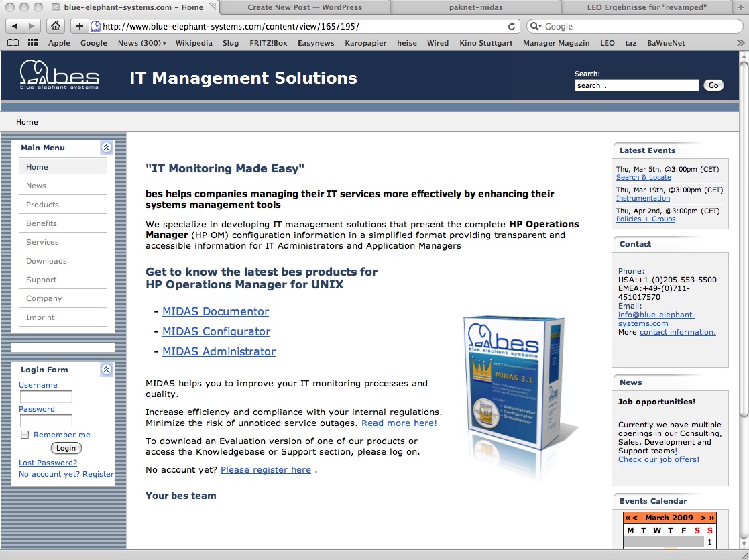Open the browser Home page icon

tap(56, 26)
